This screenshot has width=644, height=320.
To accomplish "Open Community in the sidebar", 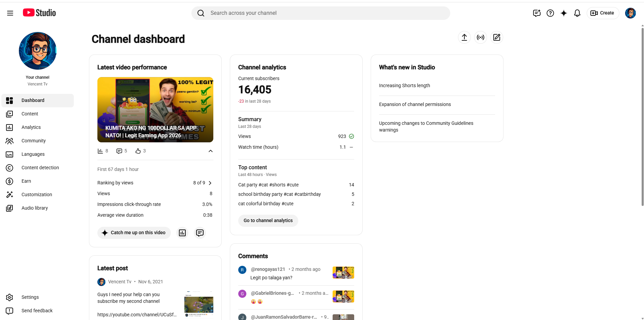I will (x=38, y=141).
